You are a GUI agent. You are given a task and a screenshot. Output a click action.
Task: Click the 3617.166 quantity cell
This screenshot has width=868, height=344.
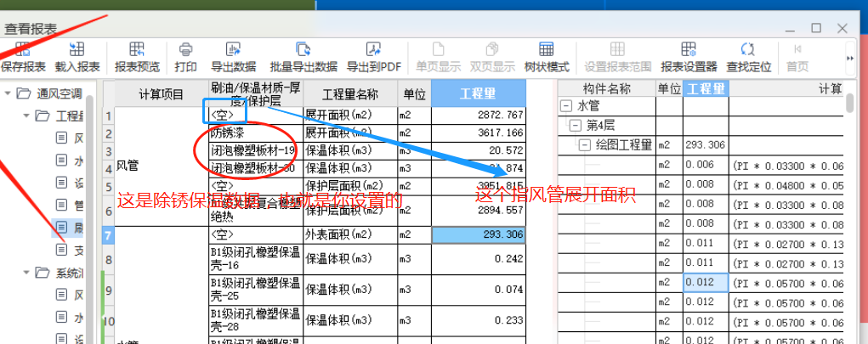pyautogui.click(x=479, y=133)
